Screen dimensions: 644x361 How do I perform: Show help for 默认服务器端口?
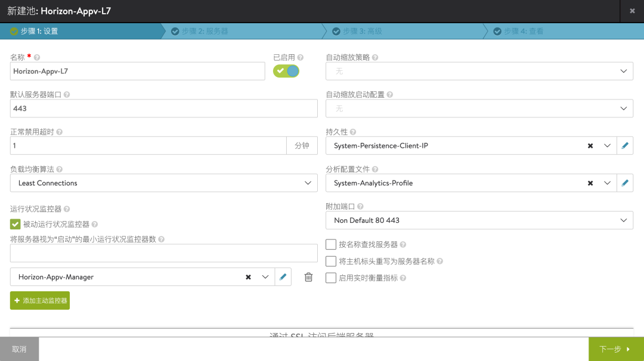(67, 95)
